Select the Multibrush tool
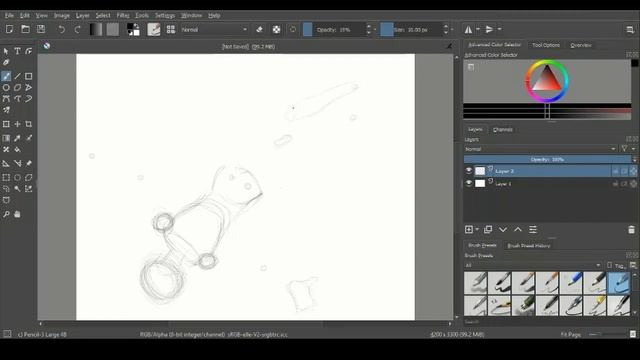The image size is (640, 360). [6, 110]
